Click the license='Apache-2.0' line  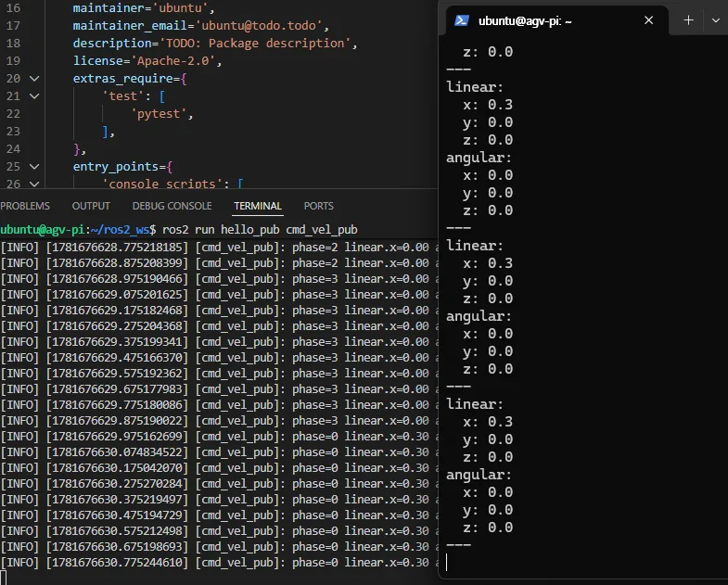coord(147,61)
